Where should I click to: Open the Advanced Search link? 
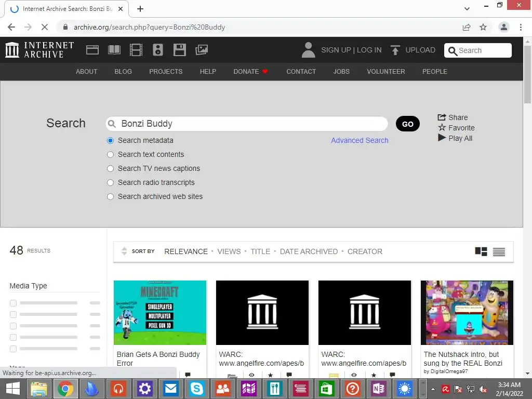click(x=360, y=140)
